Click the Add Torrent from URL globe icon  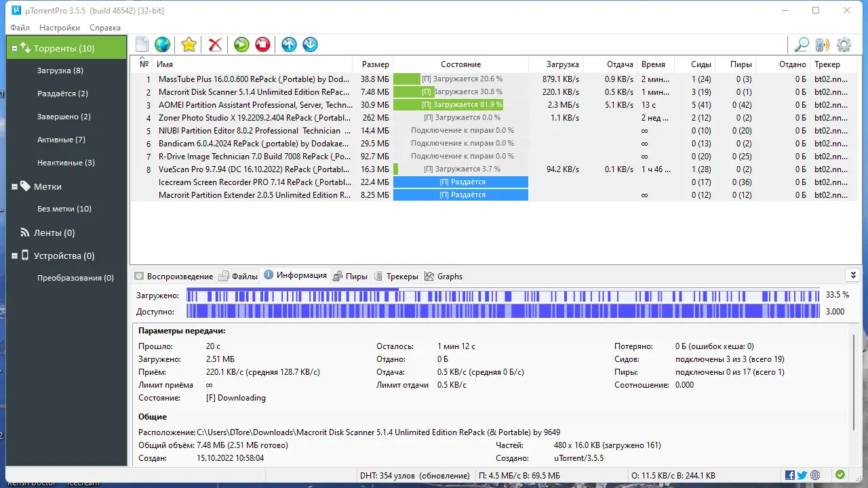pyautogui.click(x=162, y=45)
